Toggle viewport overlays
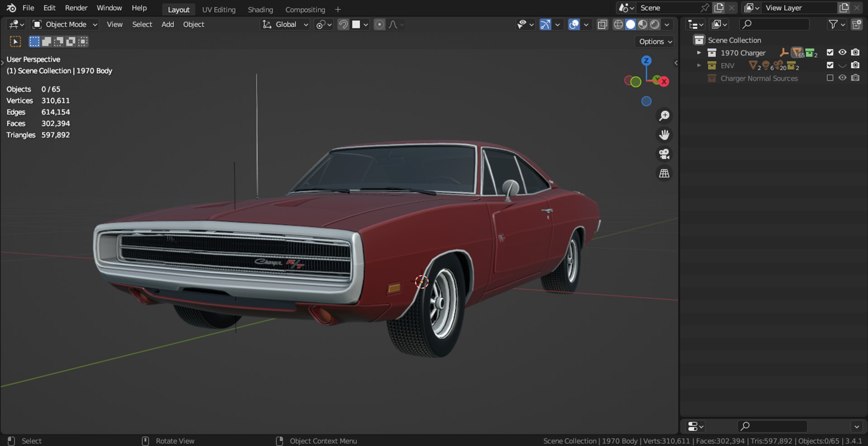Image resolution: width=868 pixels, height=446 pixels. pyautogui.click(x=574, y=24)
